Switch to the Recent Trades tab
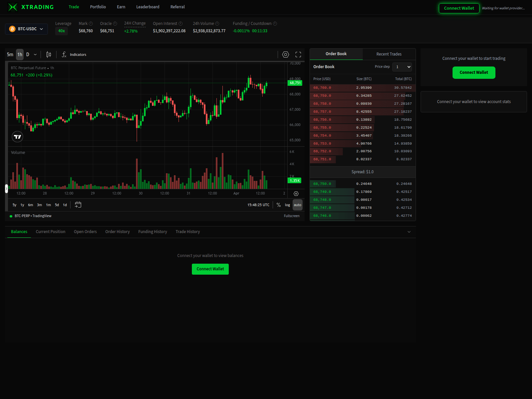This screenshot has width=532, height=399. point(389,54)
